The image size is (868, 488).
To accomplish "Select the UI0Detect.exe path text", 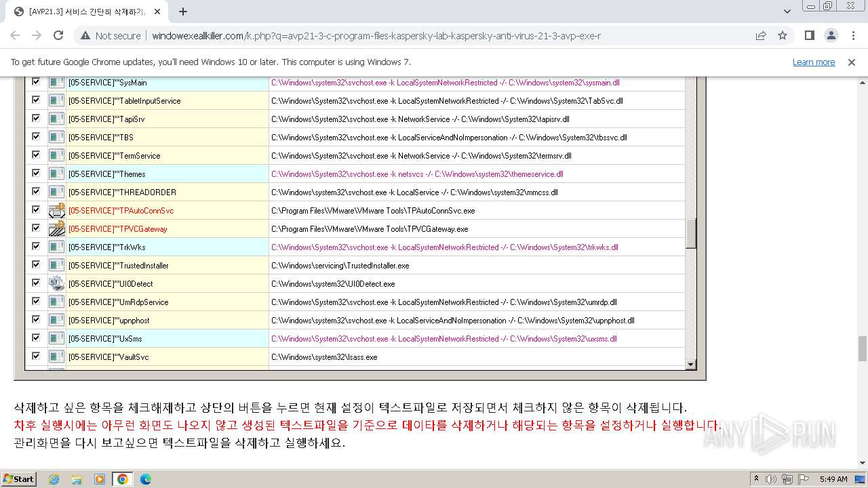I will (333, 284).
